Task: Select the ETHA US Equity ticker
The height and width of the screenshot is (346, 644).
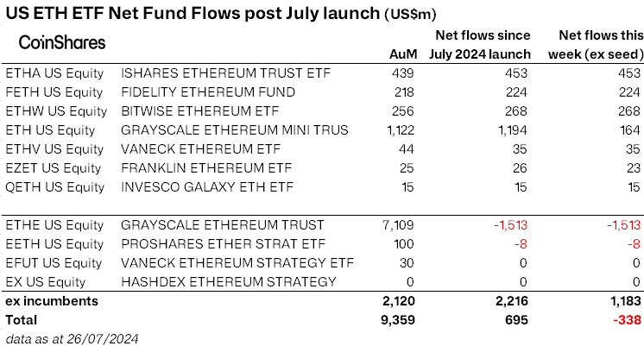Action: pyautogui.click(x=54, y=72)
